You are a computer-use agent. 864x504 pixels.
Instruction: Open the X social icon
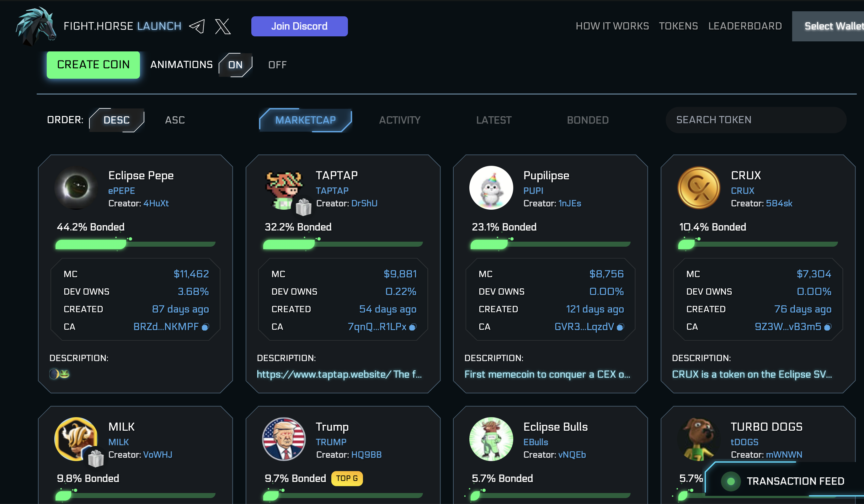(x=223, y=26)
